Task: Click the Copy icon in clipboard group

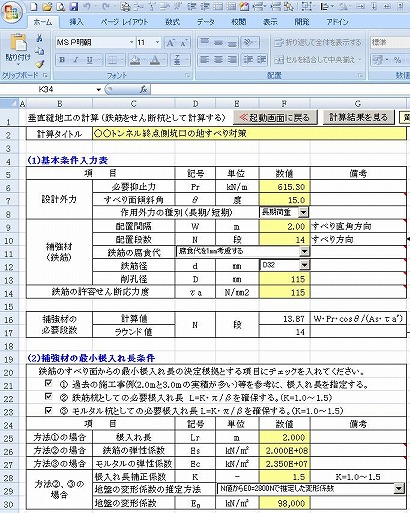Action: pyautogui.click(x=39, y=51)
